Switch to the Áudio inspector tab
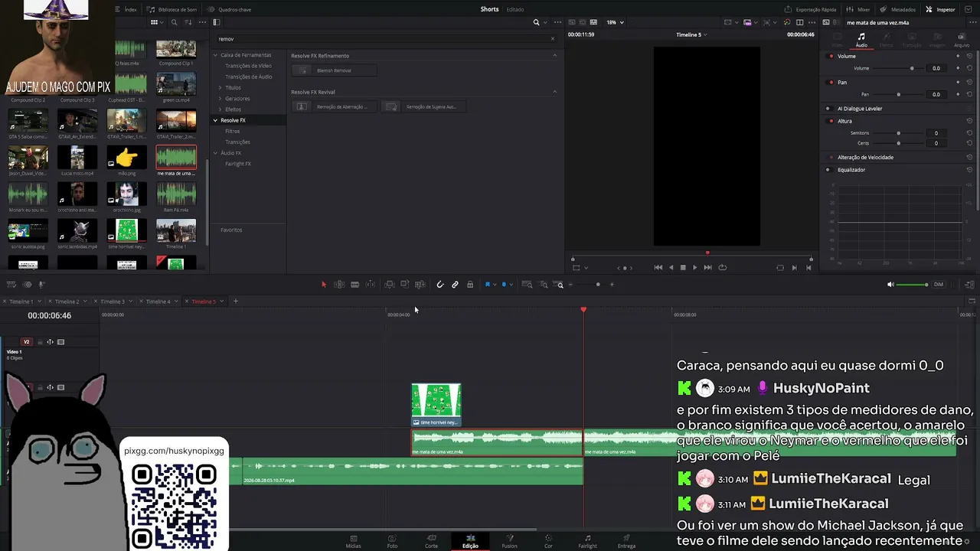Image resolution: width=980 pixels, height=551 pixels. pos(861,40)
